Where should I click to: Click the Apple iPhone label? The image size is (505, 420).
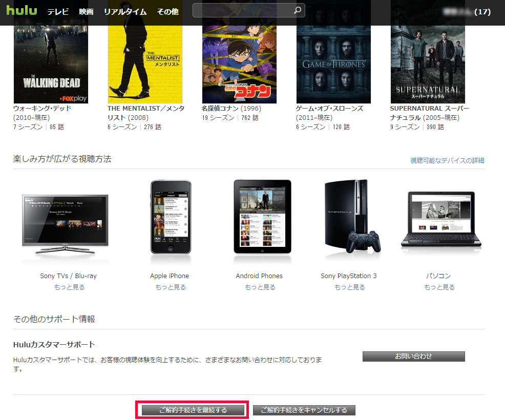[x=170, y=276]
